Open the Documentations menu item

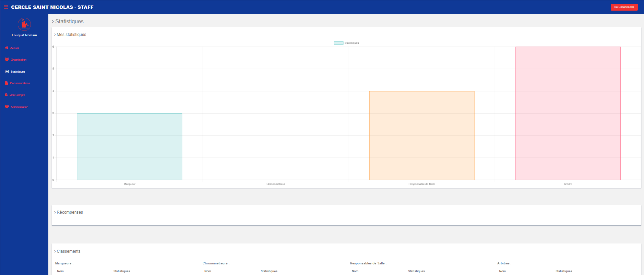pos(20,83)
